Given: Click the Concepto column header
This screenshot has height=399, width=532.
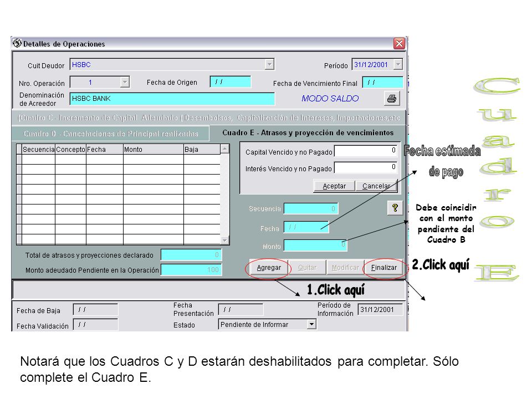Looking at the screenshot, I should [x=70, y=149].
